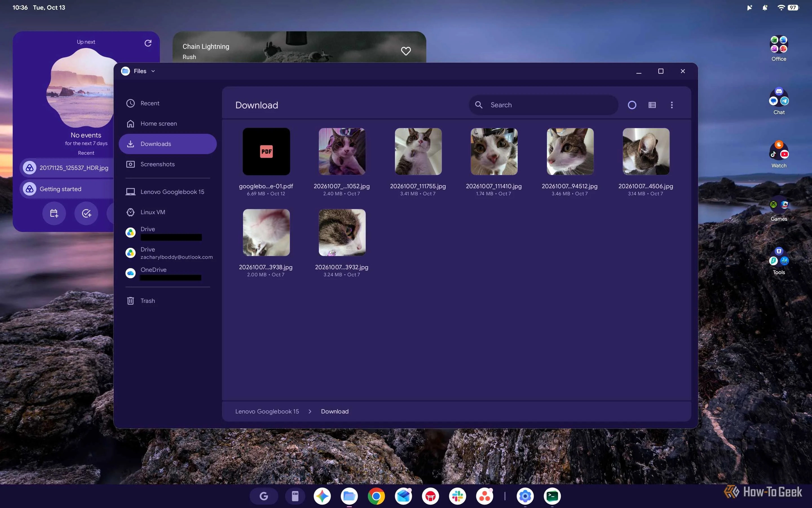812x508 pixels.
Task: Launch Chrome from the taskbar
Action: pos(376,496)
